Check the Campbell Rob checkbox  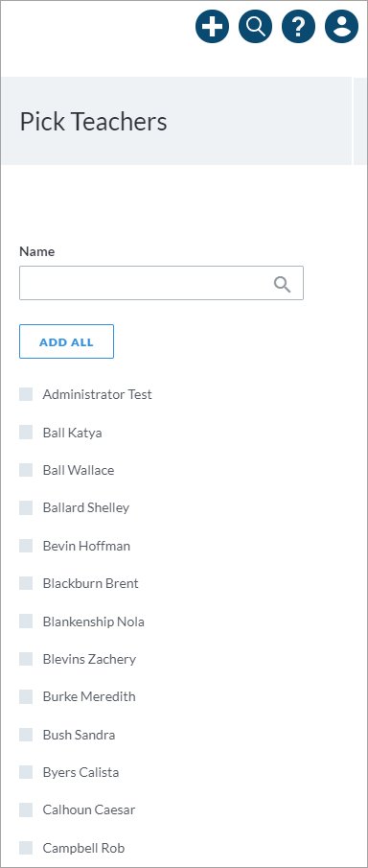coord(26,848)
